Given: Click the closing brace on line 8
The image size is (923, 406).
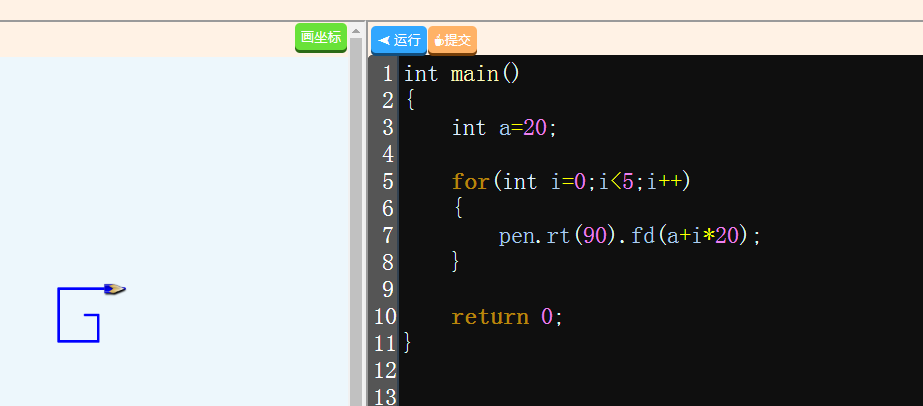Looking at the screenshot, I should click(x=456, y=262).
